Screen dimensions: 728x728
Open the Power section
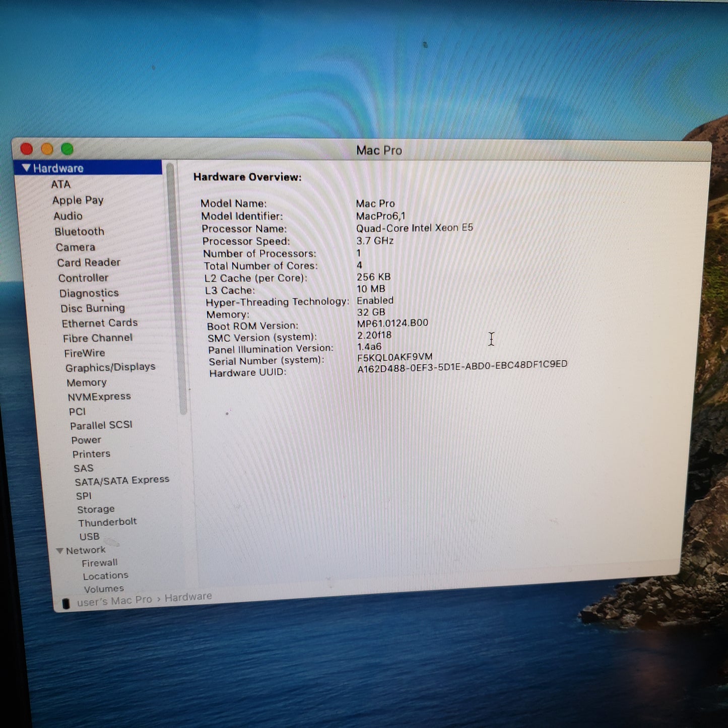(86, 440)
